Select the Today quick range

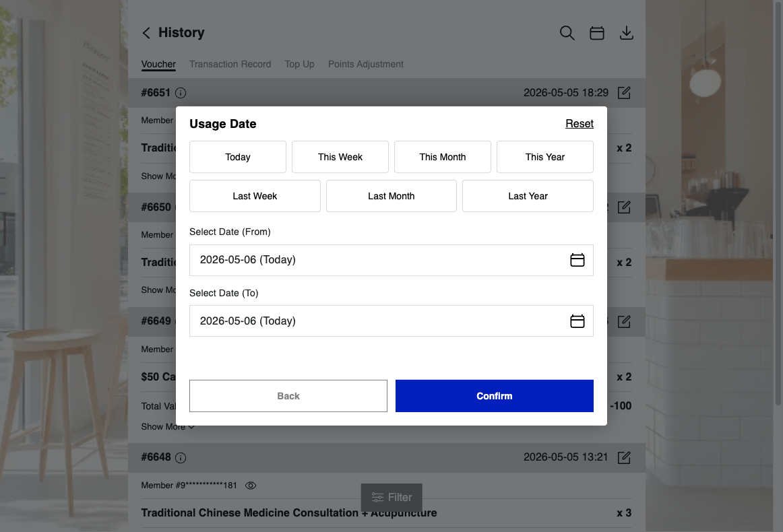pos(238,157)
